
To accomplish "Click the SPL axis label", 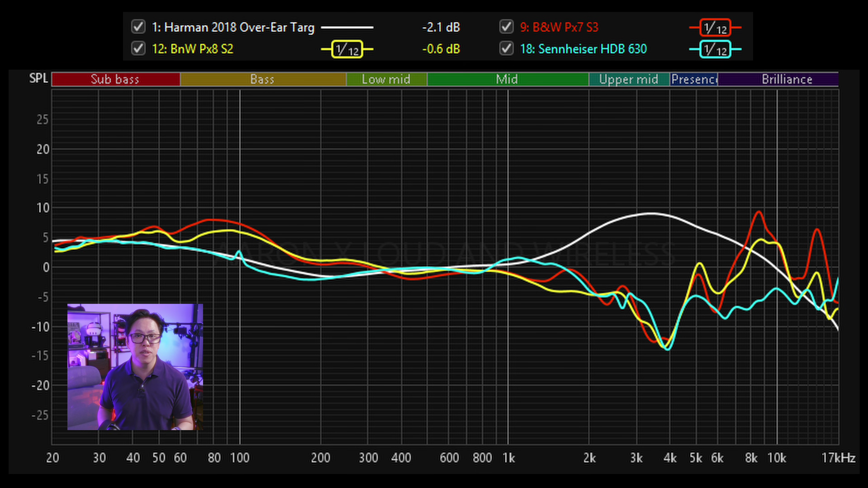I will click(x=38, y=78).
